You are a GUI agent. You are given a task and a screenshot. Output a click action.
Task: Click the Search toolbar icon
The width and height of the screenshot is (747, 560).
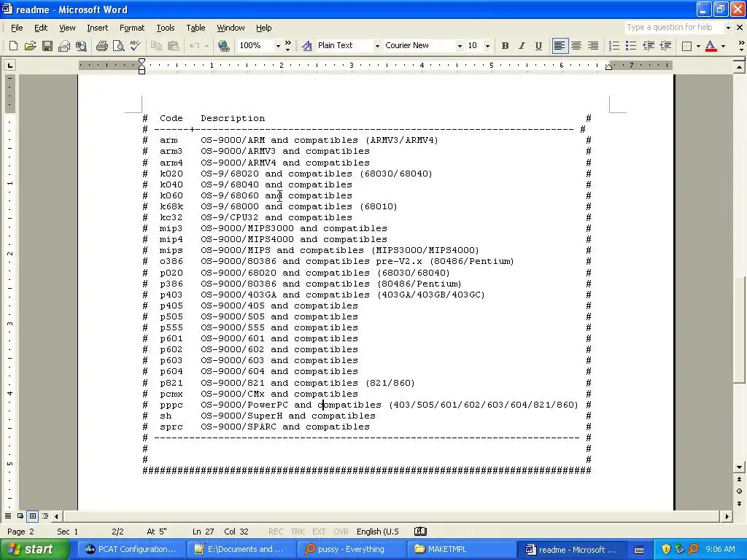82,46
